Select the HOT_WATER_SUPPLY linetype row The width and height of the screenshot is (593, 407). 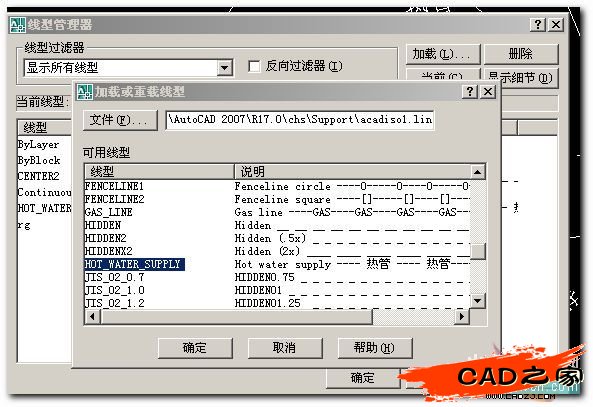[277, 264]
